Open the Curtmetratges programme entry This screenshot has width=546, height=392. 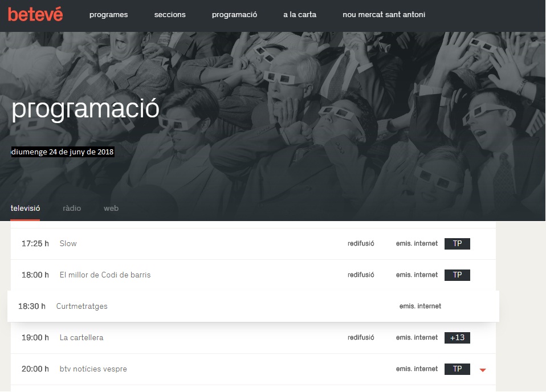click(x=82, y=306)
